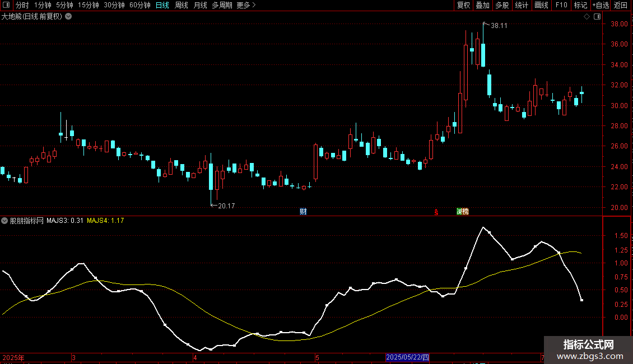Switch to 15分钟 period
Viewport: 633px width, 364px height.
89,5
